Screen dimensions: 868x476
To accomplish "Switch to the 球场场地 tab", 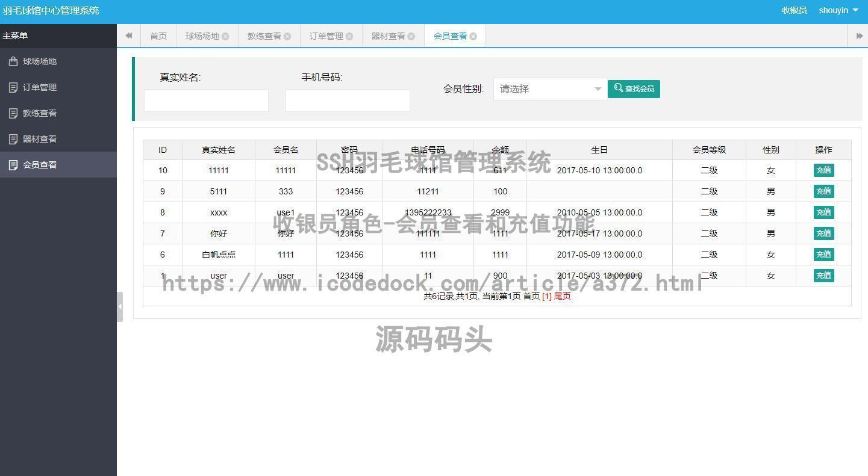I will pos(202,36).
